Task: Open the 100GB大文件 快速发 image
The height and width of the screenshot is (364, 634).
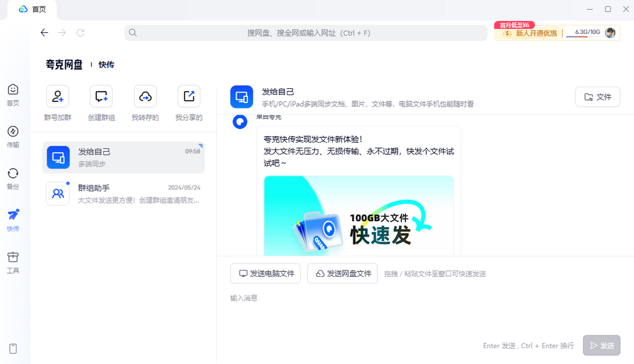Action: click(359, 216)
